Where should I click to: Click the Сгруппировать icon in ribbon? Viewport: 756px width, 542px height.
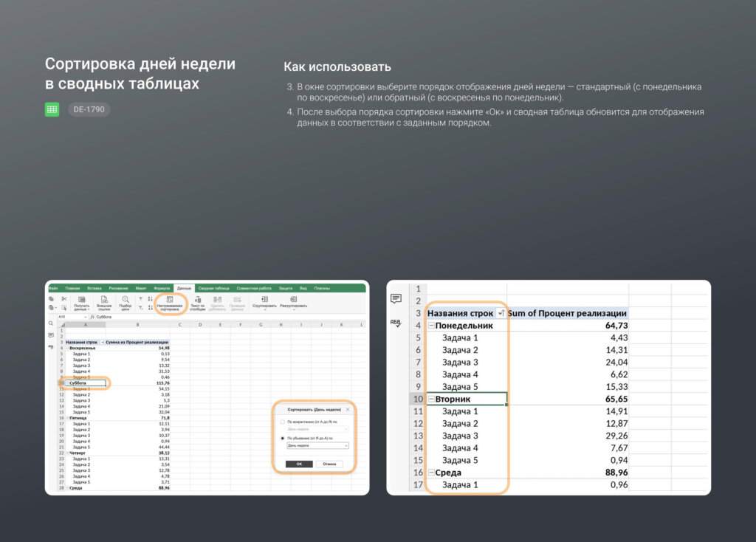click(264, 301)
